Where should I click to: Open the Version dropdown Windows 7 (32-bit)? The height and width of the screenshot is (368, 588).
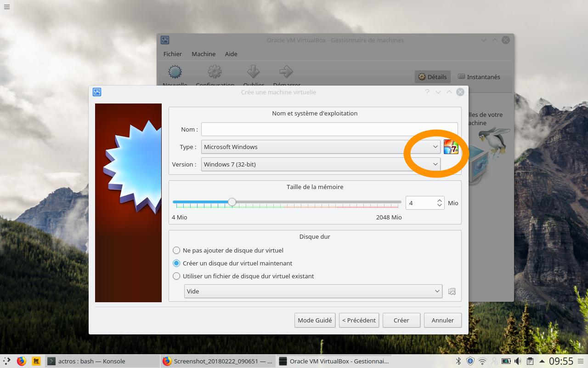click(321, 164)
